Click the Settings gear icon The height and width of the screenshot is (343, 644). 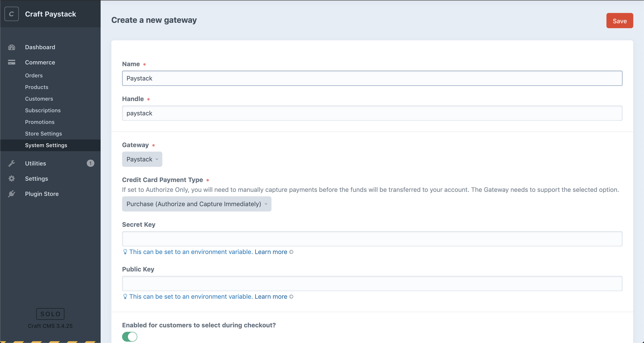12,178
